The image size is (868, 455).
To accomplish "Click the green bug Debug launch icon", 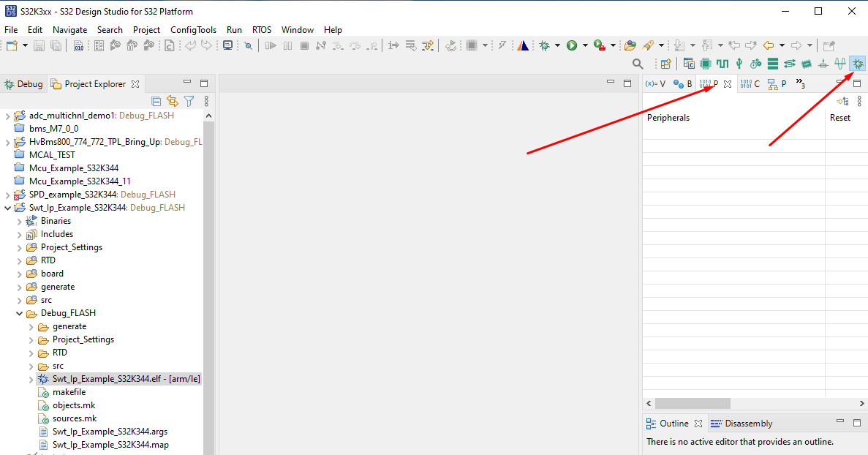I will click(x=545, y=45).
